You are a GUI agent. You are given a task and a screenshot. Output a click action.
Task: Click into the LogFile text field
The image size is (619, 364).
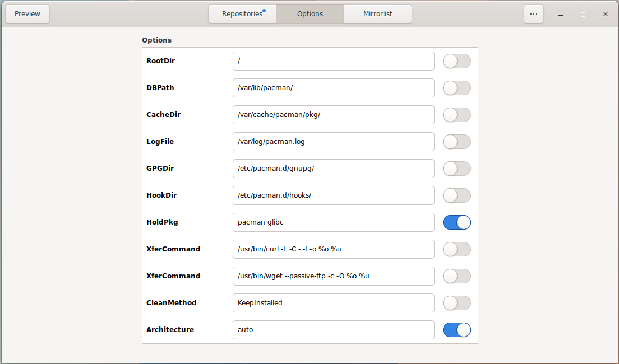coord(334,142)
